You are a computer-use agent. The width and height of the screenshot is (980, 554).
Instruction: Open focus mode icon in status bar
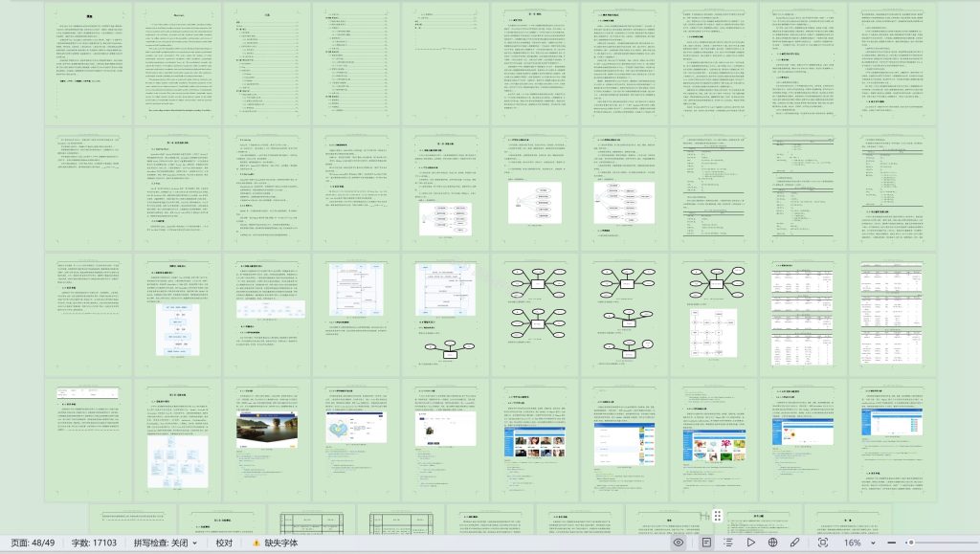pos(822,543)
